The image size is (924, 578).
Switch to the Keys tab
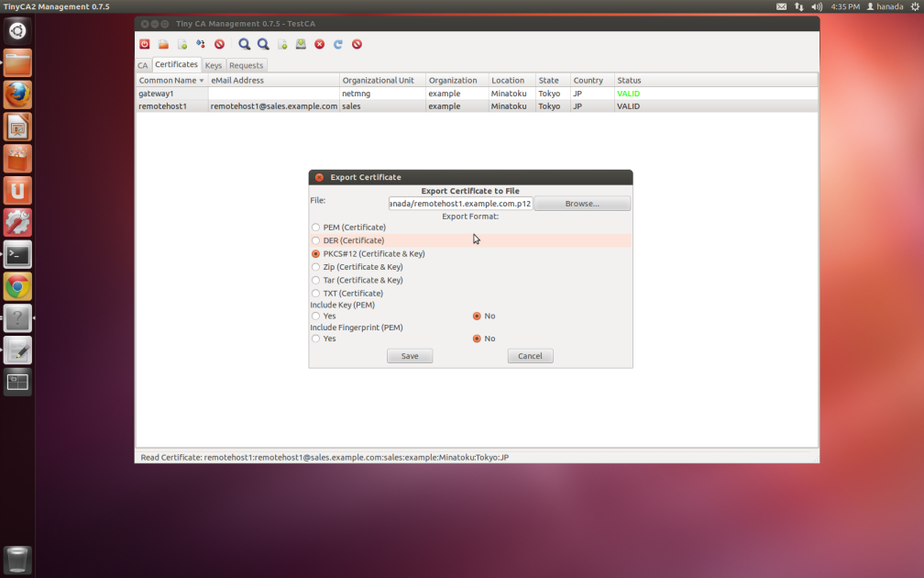[214, 65]
